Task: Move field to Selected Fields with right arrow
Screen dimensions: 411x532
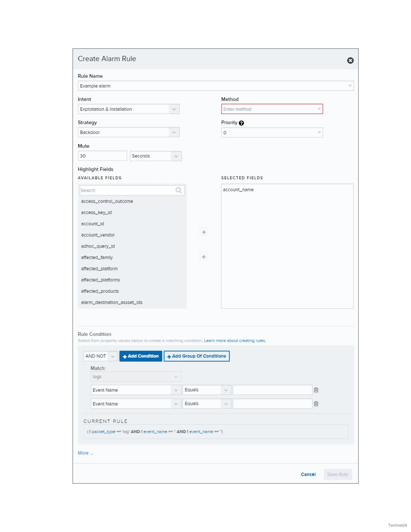Action: click(204, 232)
